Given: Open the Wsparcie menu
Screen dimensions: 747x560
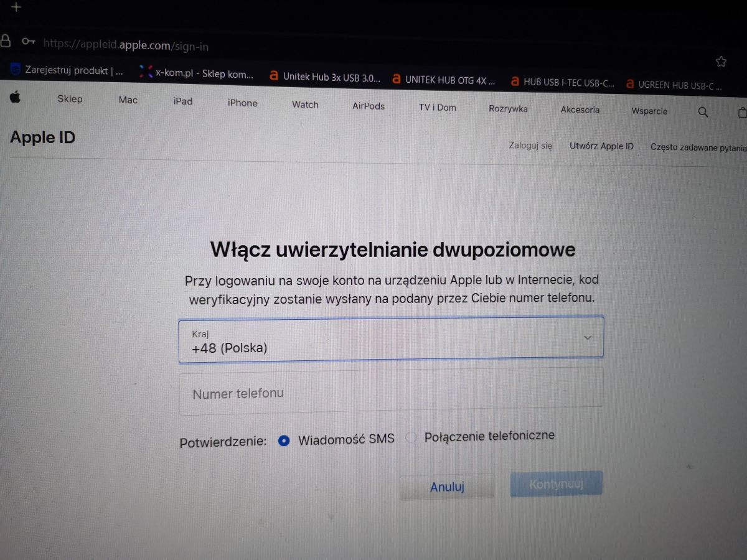Looking at the screenshot, I should point(649,111).
